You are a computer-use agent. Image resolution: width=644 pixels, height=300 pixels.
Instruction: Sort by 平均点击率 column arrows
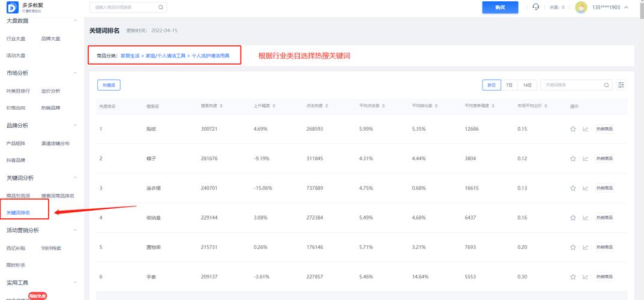(x=383, y=106)
